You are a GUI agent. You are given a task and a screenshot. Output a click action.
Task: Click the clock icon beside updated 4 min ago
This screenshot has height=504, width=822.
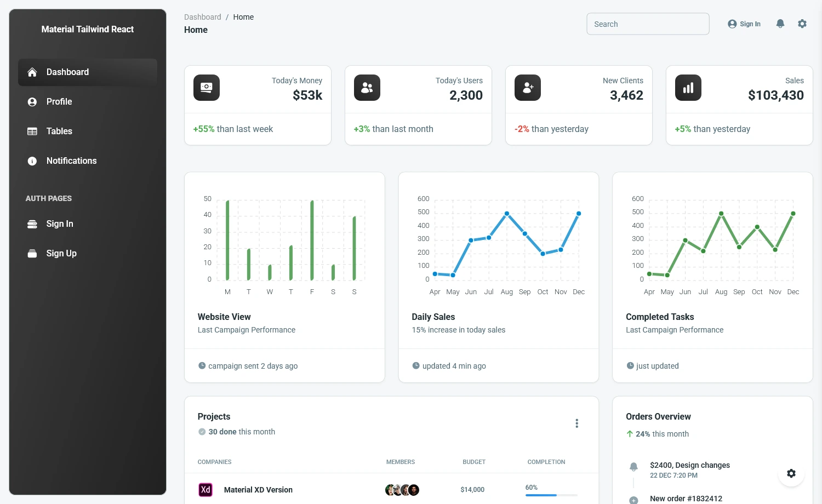pos(415,365)
